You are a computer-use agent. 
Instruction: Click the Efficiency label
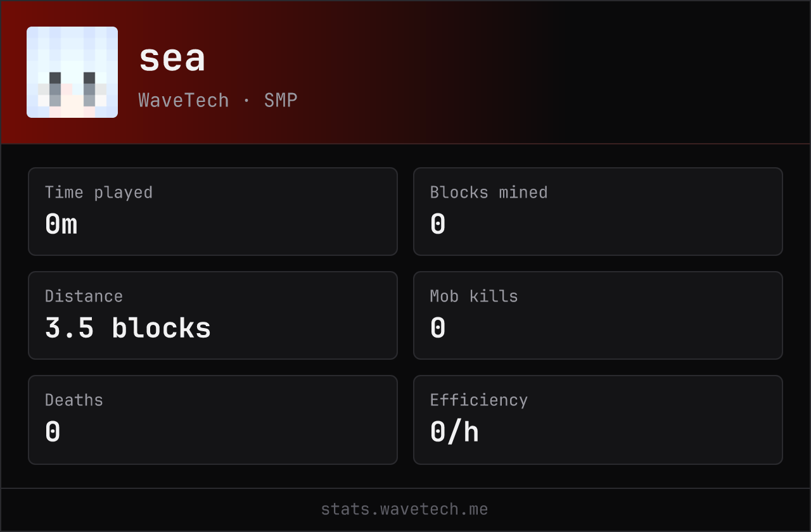pos(479,400)
